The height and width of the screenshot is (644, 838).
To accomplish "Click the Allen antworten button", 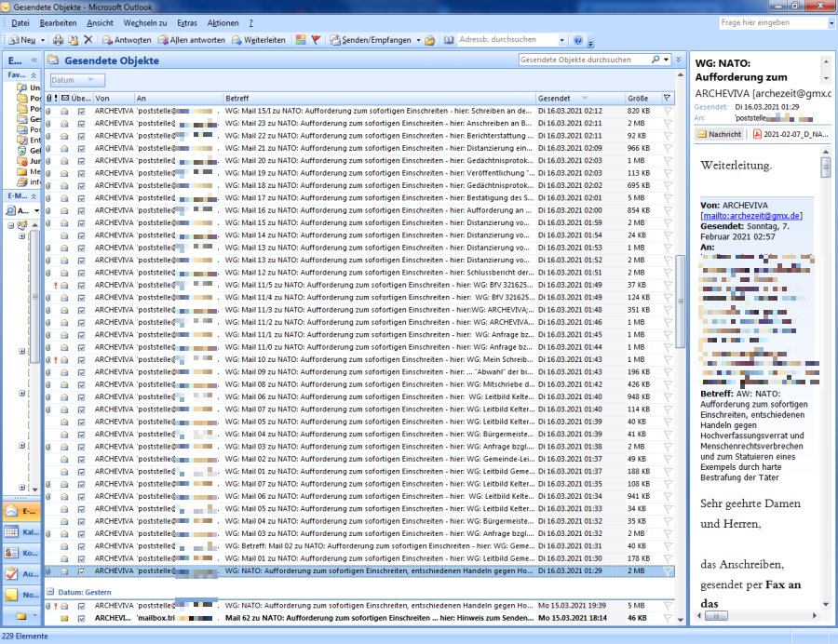I will (x=191, y=40).
